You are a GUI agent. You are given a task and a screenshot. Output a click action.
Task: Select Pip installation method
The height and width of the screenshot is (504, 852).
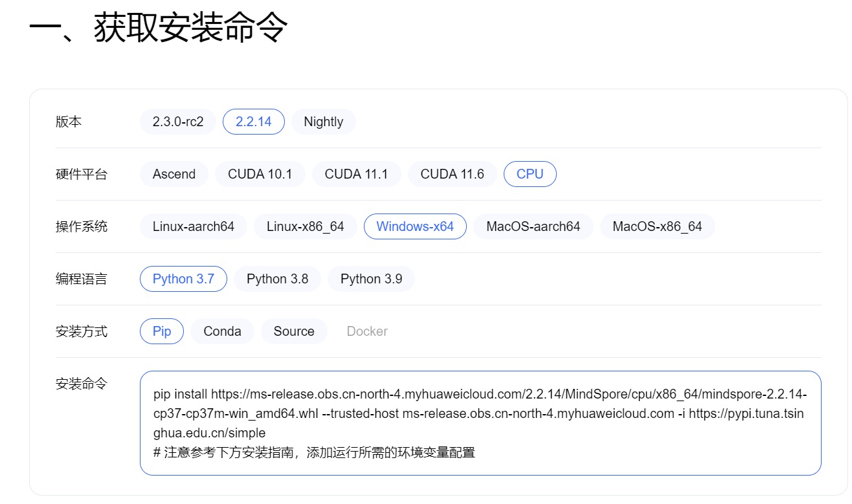pyautogui.click(x=161, y=331)
